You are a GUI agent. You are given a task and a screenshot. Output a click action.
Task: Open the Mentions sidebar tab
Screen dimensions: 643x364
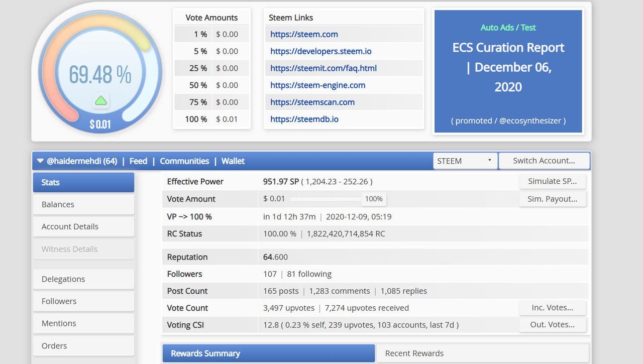(83, 323)
